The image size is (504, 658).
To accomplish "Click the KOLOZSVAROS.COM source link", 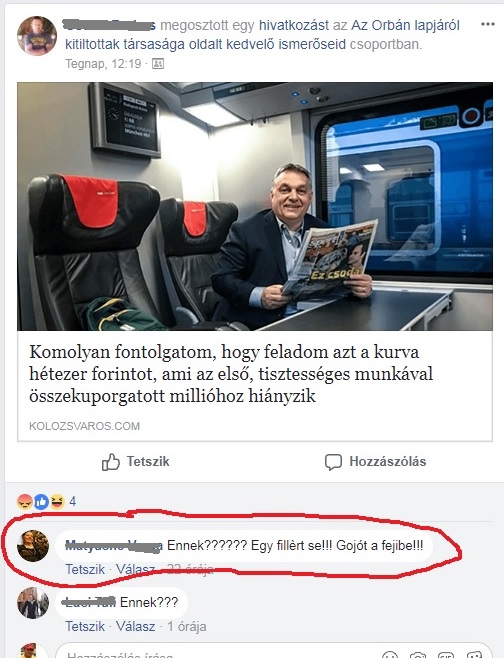I will (x=84, y=426).
